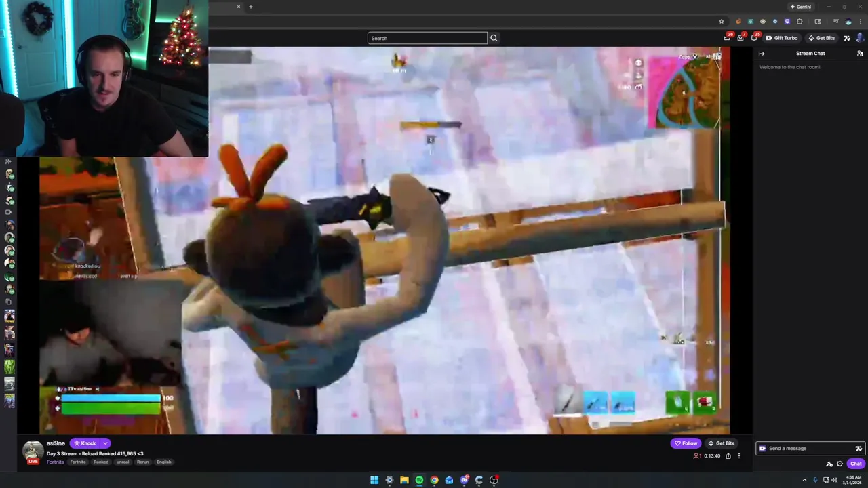Click the purple Chat send button
This screenshot has height=488, width=868.
point(856,464)
